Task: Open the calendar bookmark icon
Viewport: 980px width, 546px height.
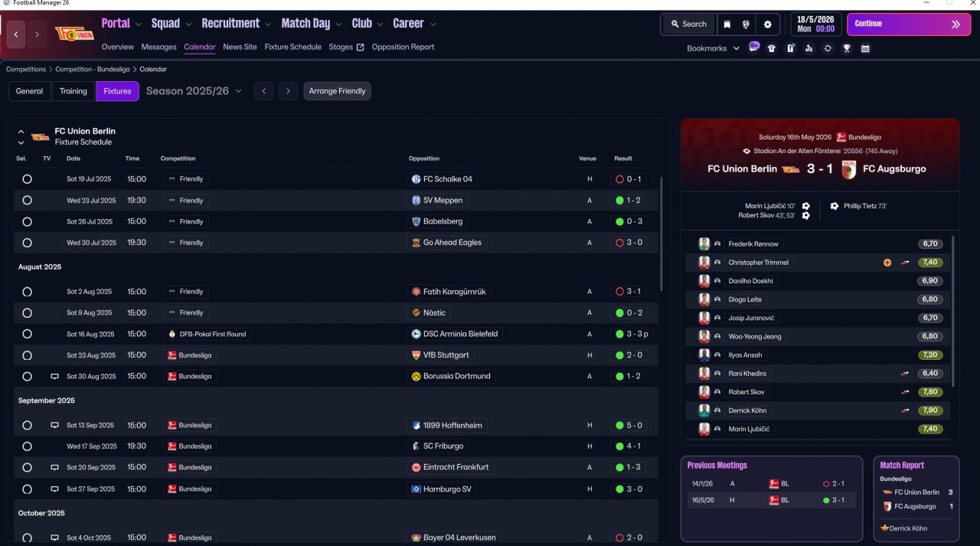Action: 865,48
